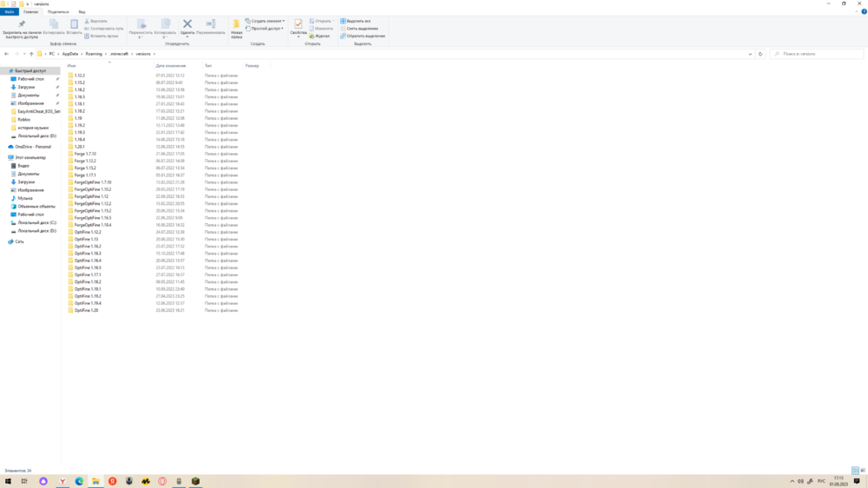Open the Windows Start menu

click(x=8, y=481)
